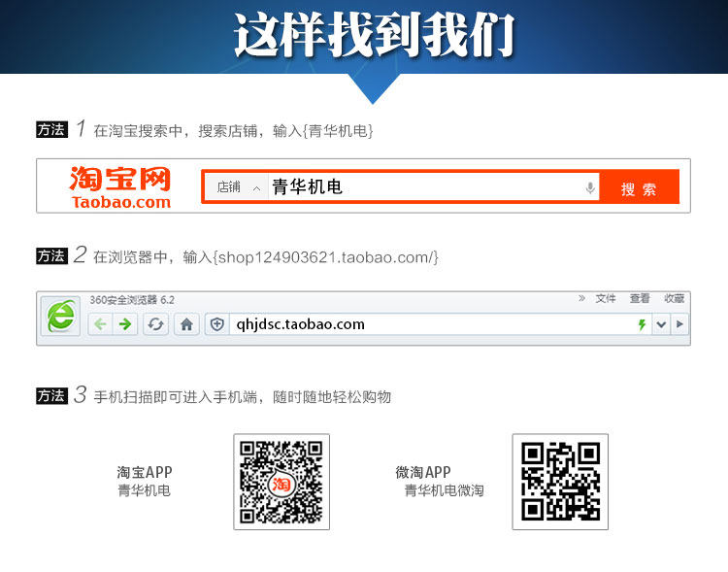Open the 查看 menu
This screenshot has width=728, height=572.
click(640, 298)
